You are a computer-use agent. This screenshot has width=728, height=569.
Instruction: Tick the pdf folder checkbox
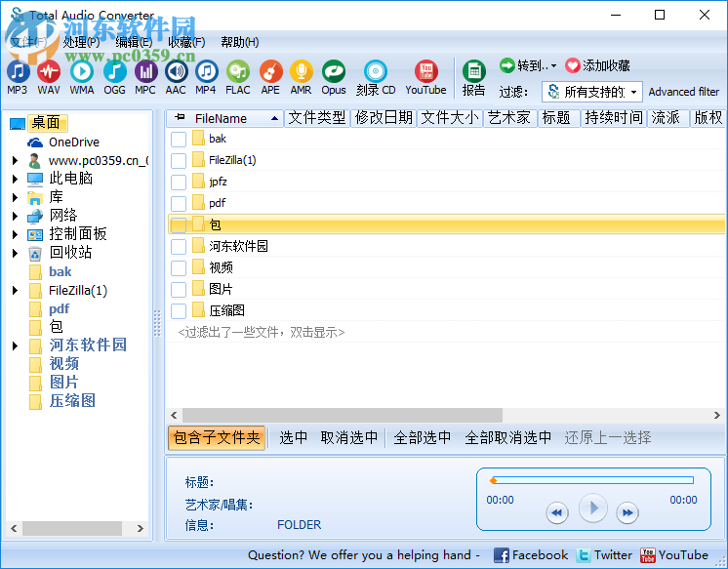[179, 203]
